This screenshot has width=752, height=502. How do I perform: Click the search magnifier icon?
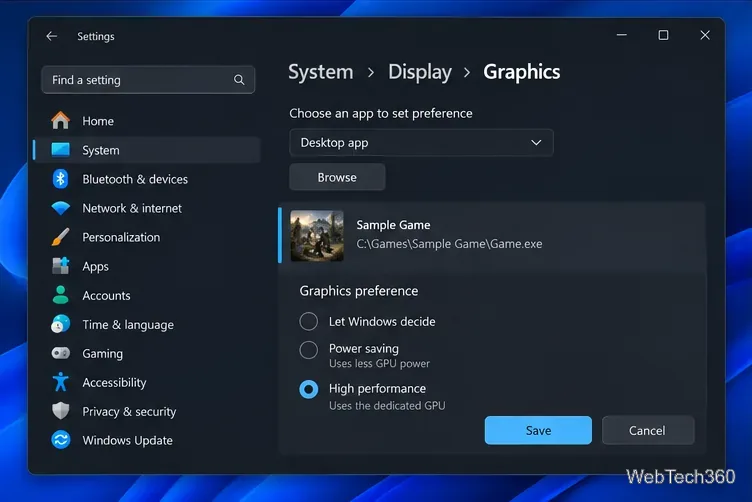239,80
